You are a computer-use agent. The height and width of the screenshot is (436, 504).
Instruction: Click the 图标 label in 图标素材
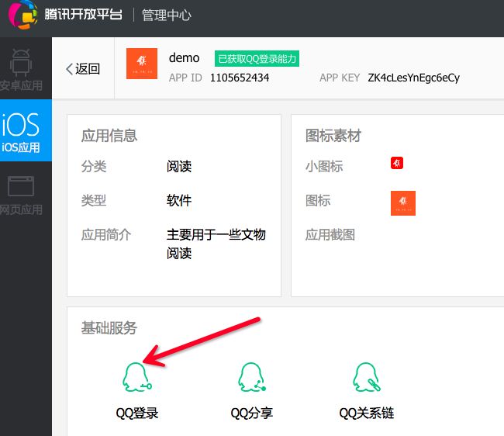pyautogui.click(x=318, y=201)
